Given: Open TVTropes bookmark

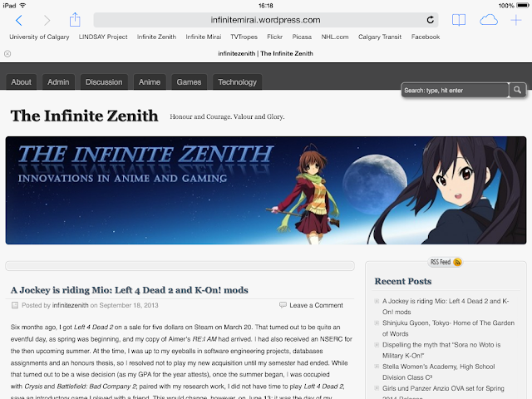Looking at the screenshot, I should click(x=244, y=37).
